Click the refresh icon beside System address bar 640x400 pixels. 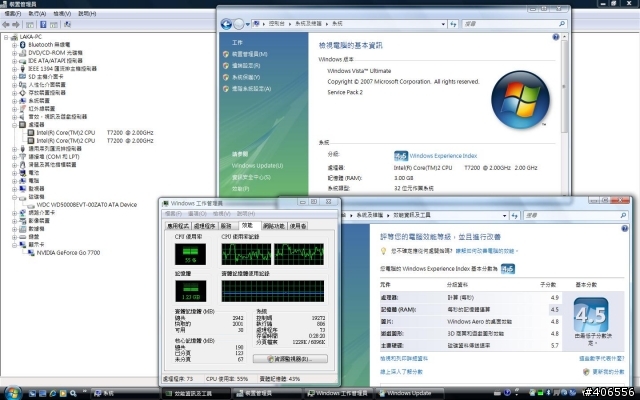tap(453, 24)
